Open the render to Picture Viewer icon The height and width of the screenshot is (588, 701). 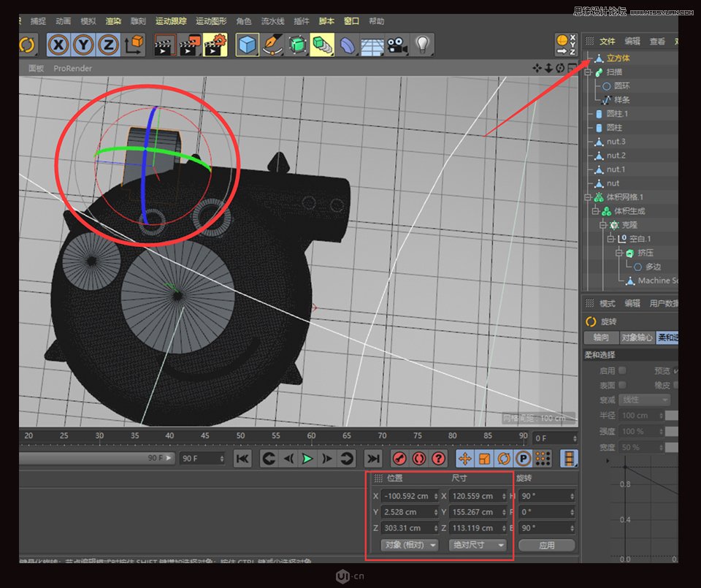(x=188, y=45)
